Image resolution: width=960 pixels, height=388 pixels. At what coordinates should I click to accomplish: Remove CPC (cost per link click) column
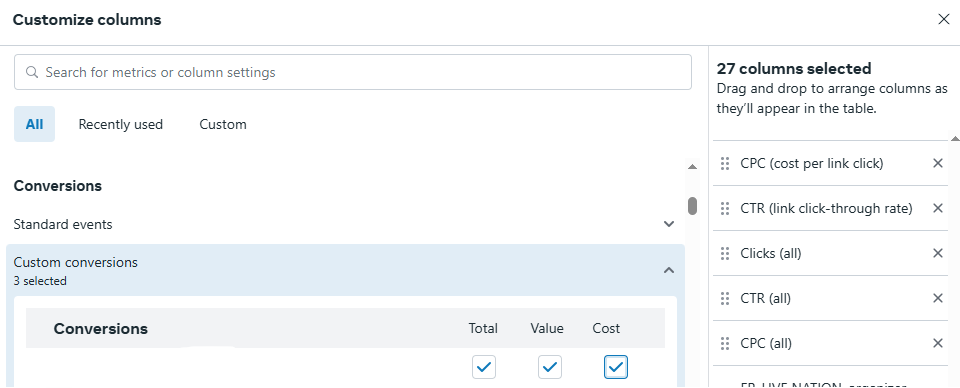click(937, 163)
